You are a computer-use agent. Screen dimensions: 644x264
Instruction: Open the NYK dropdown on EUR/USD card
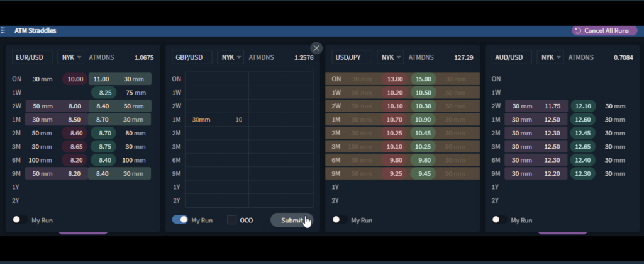pos(70,57)
